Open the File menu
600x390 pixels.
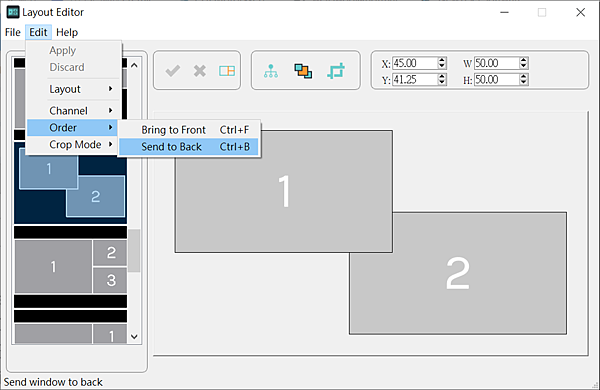click(13, 32)
